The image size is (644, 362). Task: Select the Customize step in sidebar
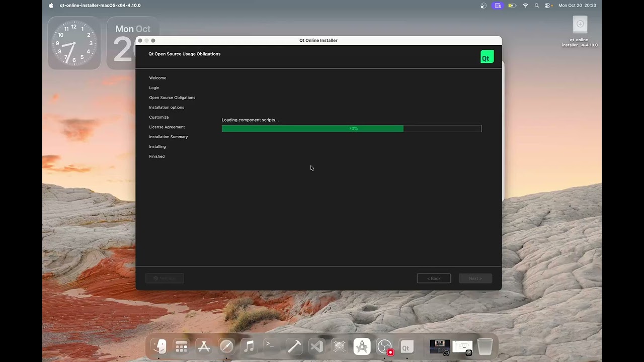159,117
